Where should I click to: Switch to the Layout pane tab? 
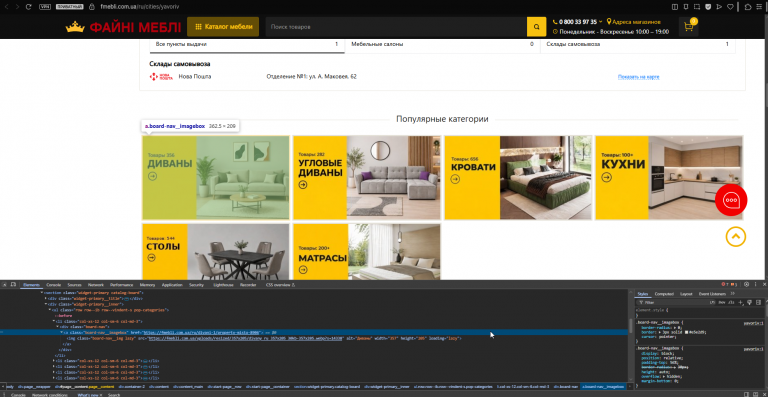tap(686, 294)
